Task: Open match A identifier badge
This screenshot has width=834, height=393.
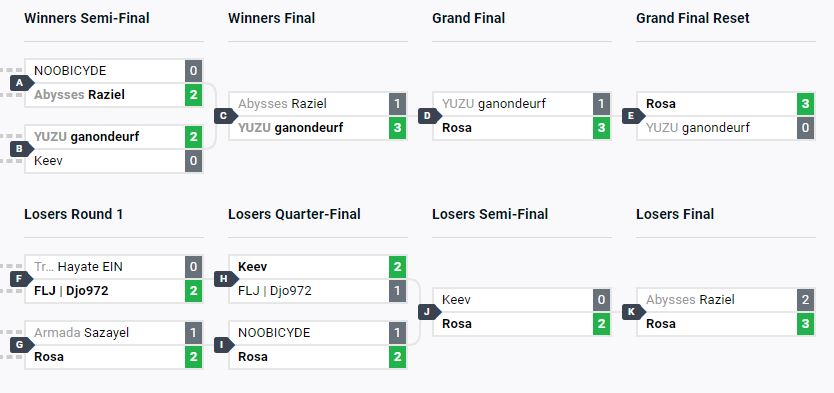Action: tap(21, 83)
